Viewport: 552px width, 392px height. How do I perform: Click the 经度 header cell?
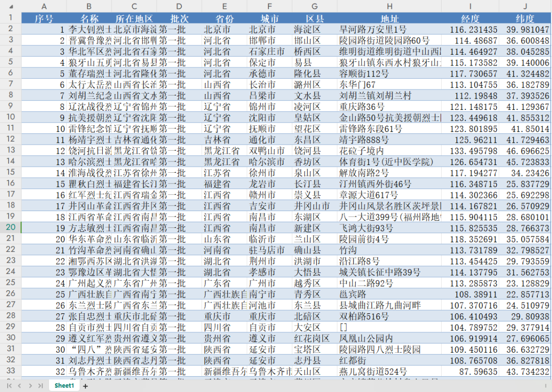click(470, 18)
